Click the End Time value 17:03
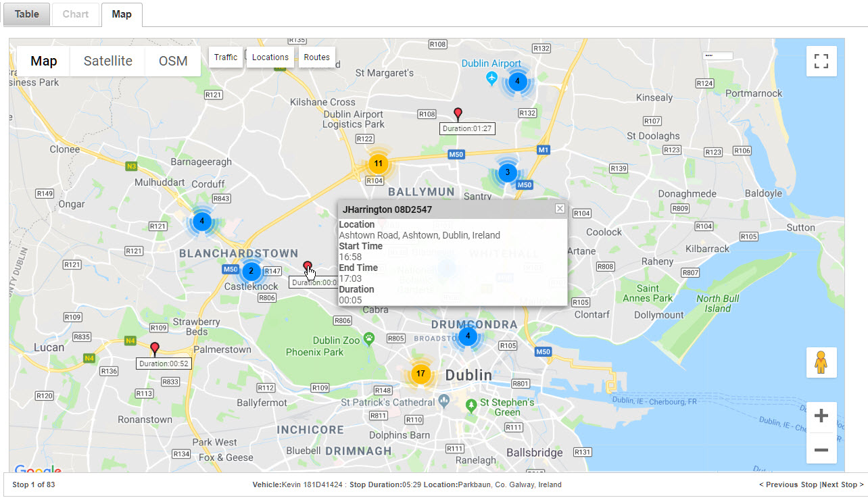Viewport: 868px width, 498px height. pos(350,278)
